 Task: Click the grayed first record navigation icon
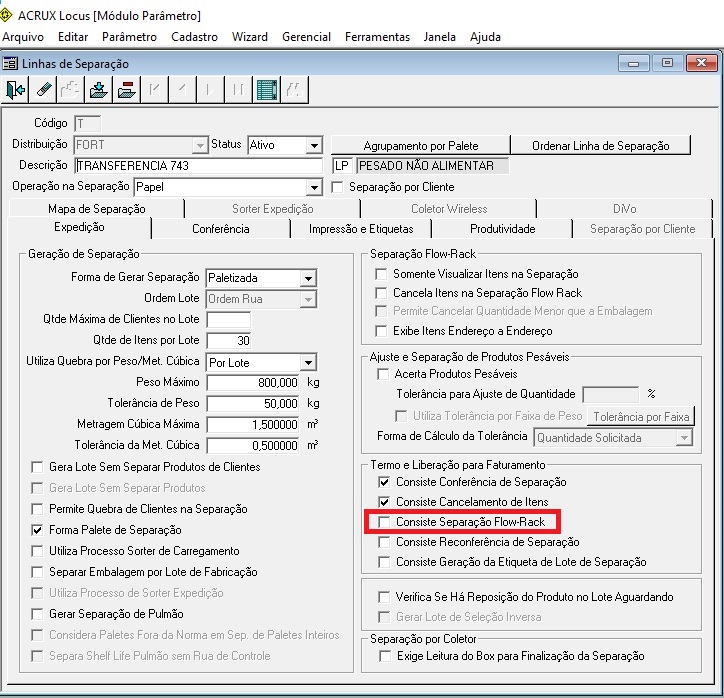pyautogui.click(x=154, y=90)
